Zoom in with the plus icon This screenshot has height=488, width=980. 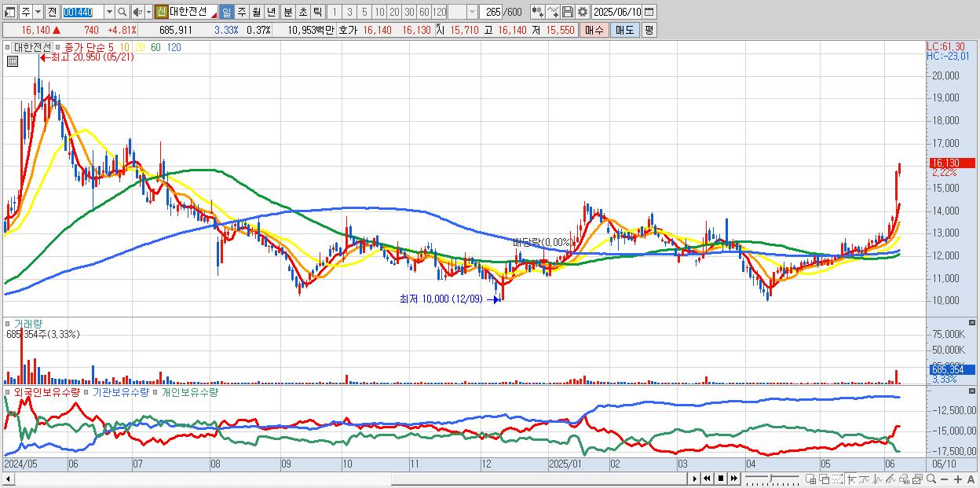957,479
